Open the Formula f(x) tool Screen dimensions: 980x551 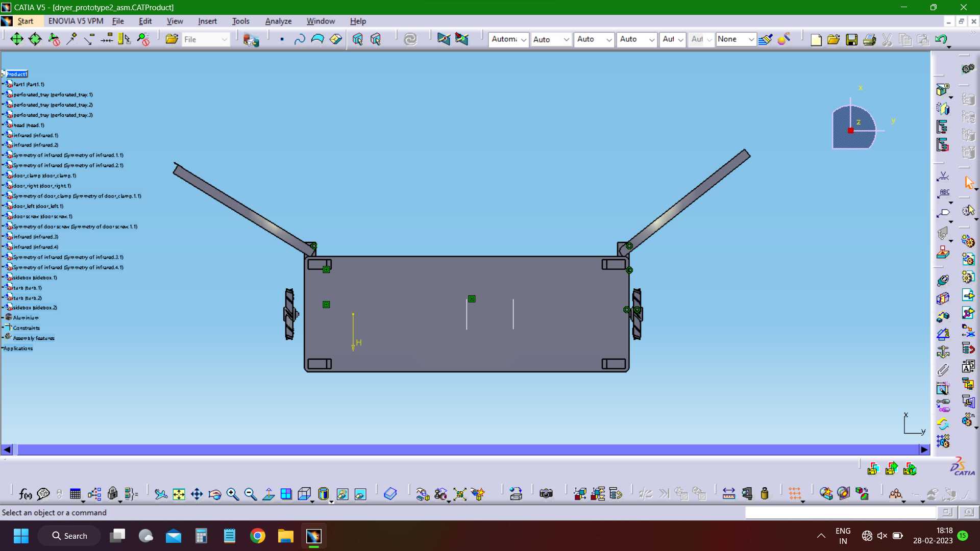25,494
